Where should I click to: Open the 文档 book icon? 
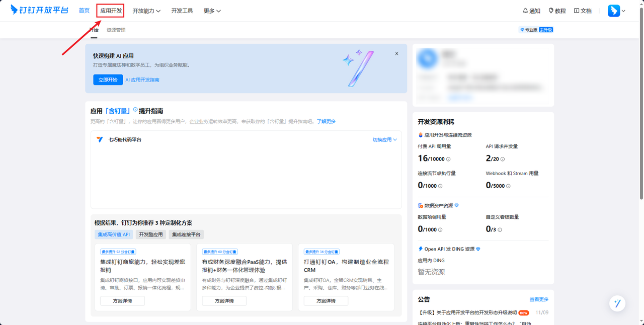577,11
